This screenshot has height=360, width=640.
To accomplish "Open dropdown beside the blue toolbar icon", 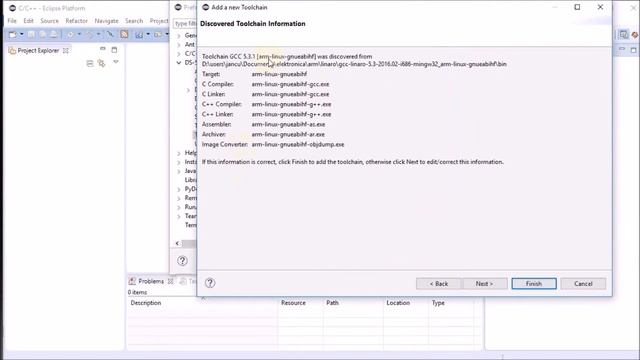I will click(x=148, y=35).
